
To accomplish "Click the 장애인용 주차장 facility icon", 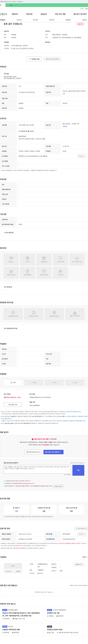I will click(x=13, y=314).
